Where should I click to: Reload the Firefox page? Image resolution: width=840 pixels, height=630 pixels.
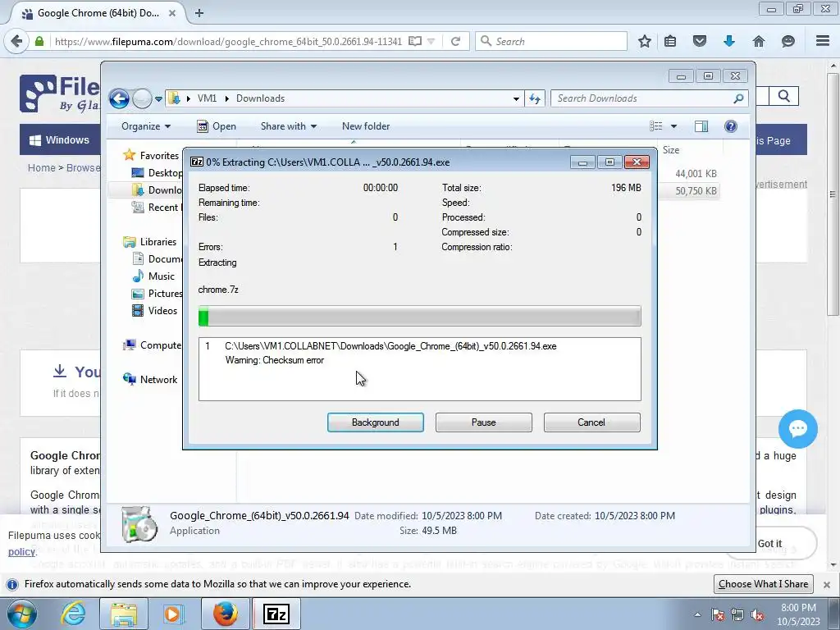coord(455,41)
